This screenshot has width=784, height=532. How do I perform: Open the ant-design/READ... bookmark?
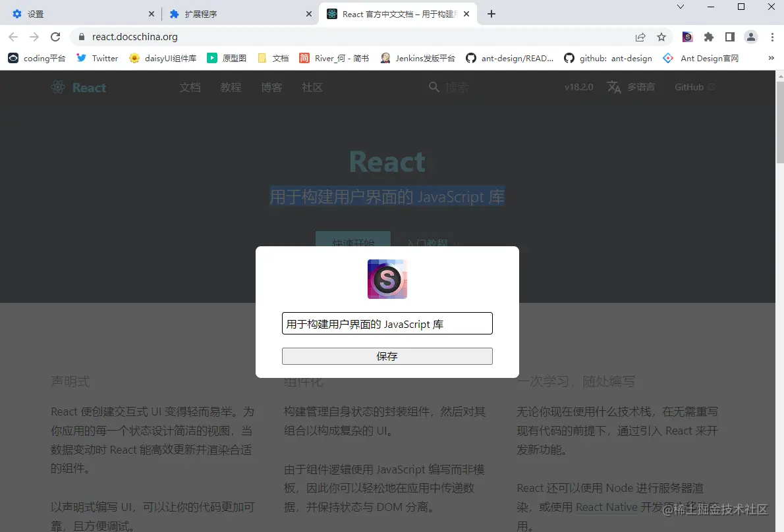pos(509,58)
